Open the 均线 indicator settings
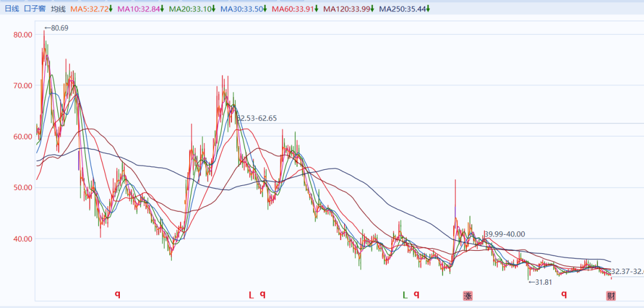 point(58,9)
